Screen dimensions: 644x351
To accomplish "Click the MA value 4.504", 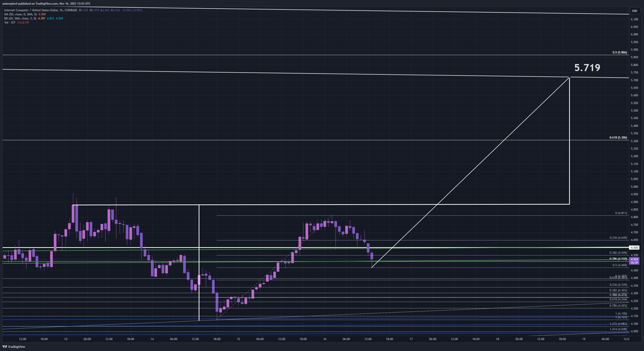I will 42,14.
